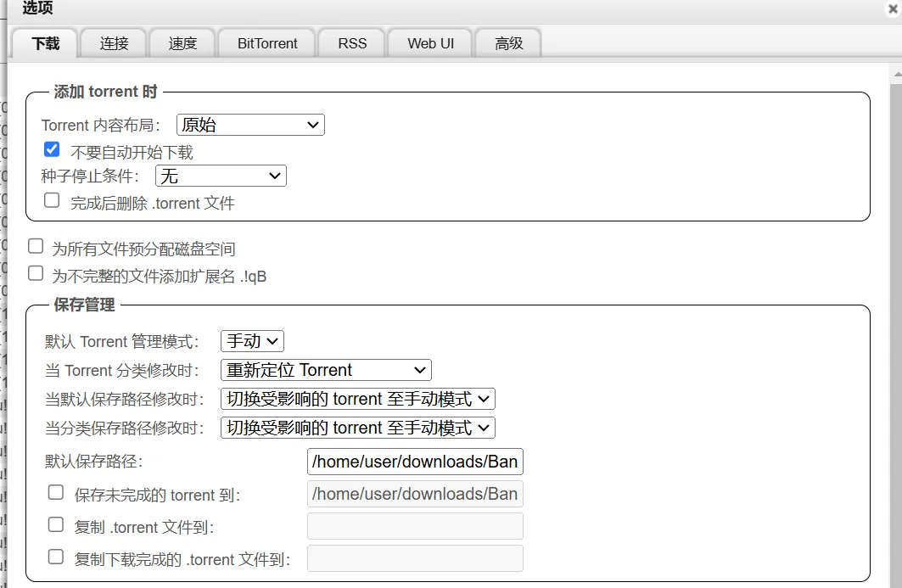Click the 默认 Torrent 管理模式 label
The height and width of the screenshot is (588, 902).
[x=122, y=342]
